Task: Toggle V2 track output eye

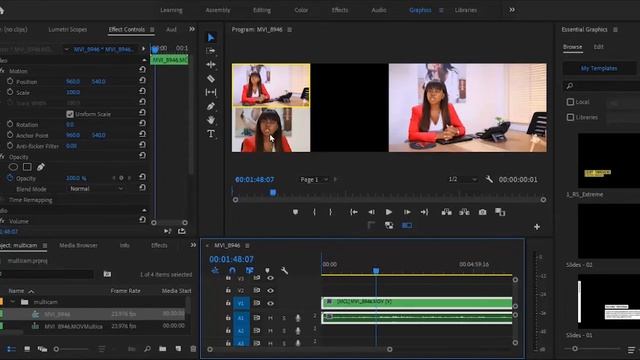Action: pyautogui.click(x=270, y=290)
